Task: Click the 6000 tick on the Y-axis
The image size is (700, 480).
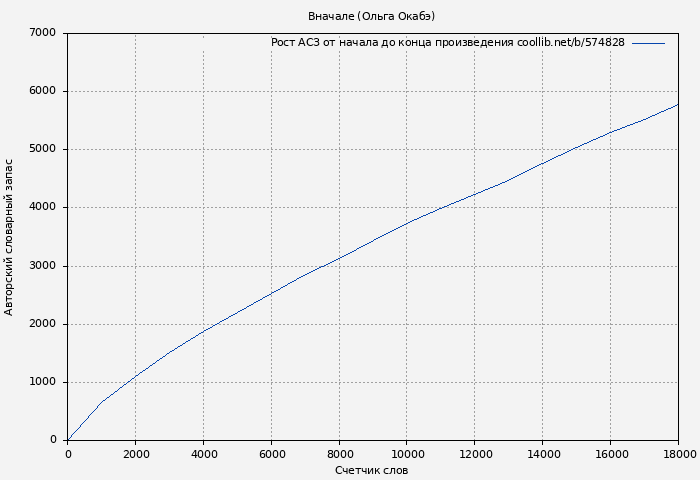Action: [44, 91]
